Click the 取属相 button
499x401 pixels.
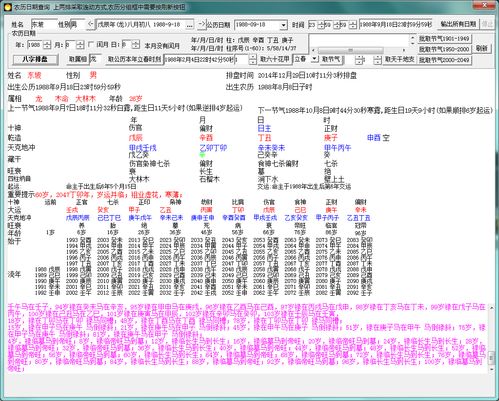click(x=78, y=60)
